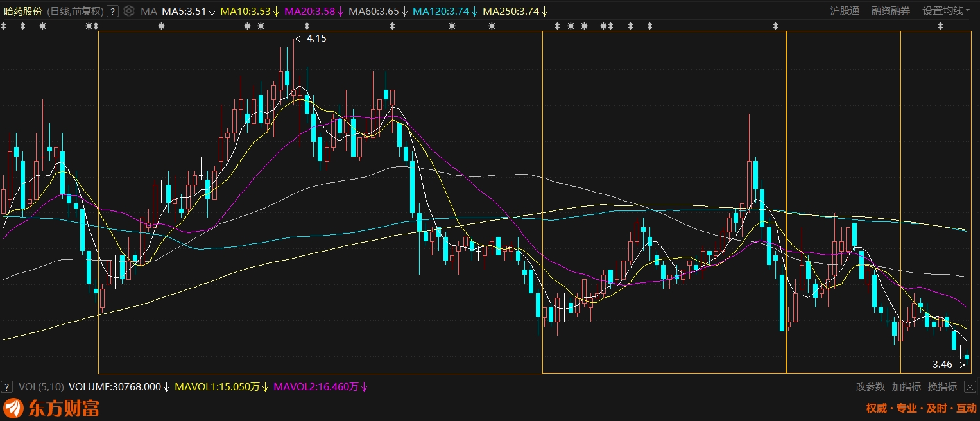
Task: Click the MAVOL1:15.050万 readout
Action: [x=218, y=387]
